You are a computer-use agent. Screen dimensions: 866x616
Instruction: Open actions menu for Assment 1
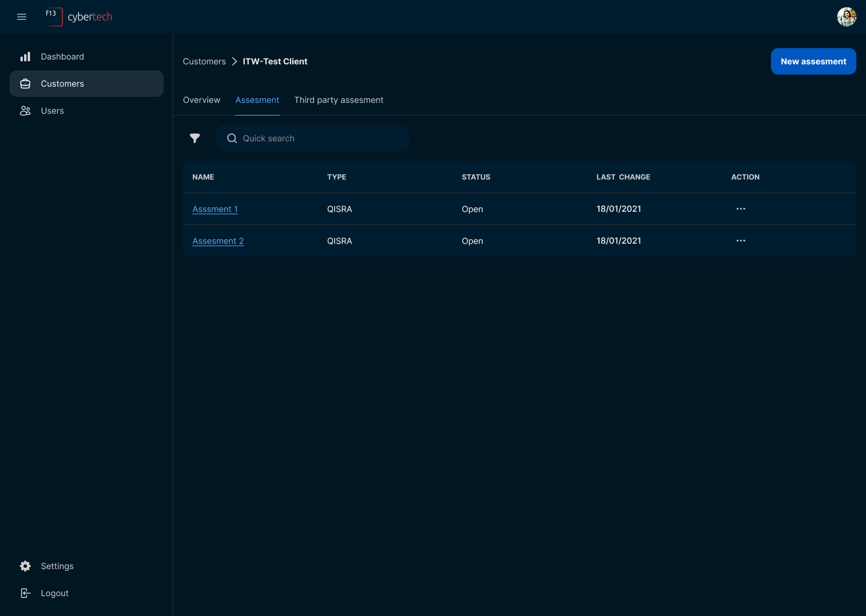click(x=740, y=209)
